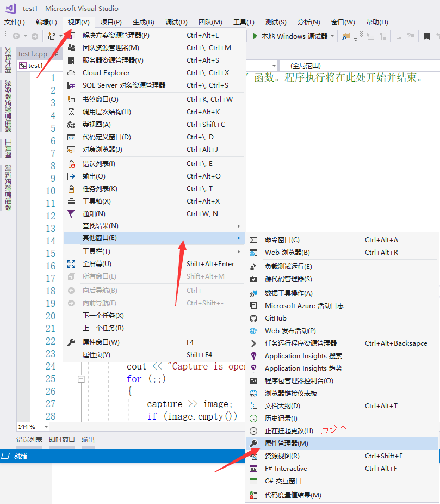Click the Web Browser (Web 浏览器) icon
Viewport: 440px width, 504px height.
coord(253,253)
